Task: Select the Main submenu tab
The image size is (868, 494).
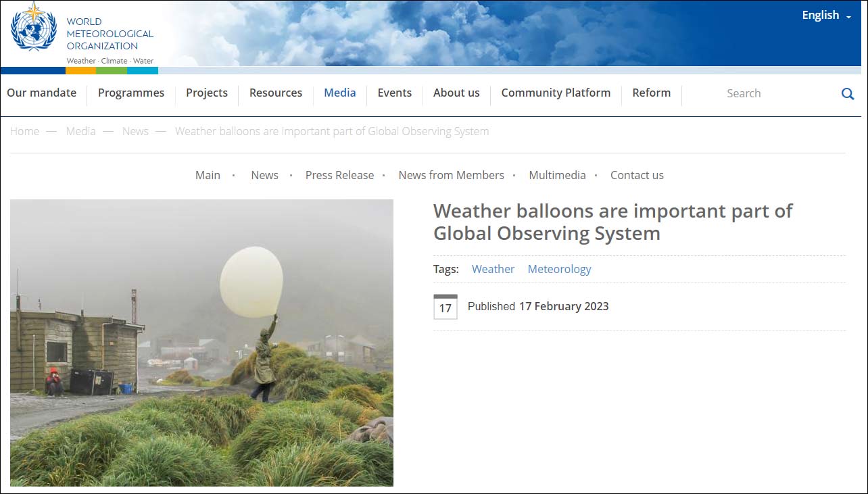Action: [x=208, y=175]
